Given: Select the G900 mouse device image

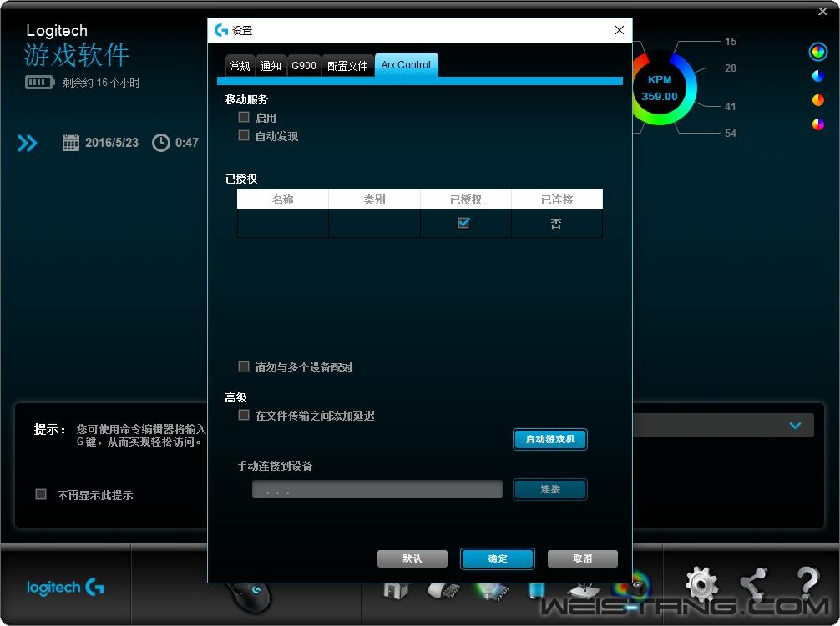Looking at the screenshot, I should coord(249,596).
